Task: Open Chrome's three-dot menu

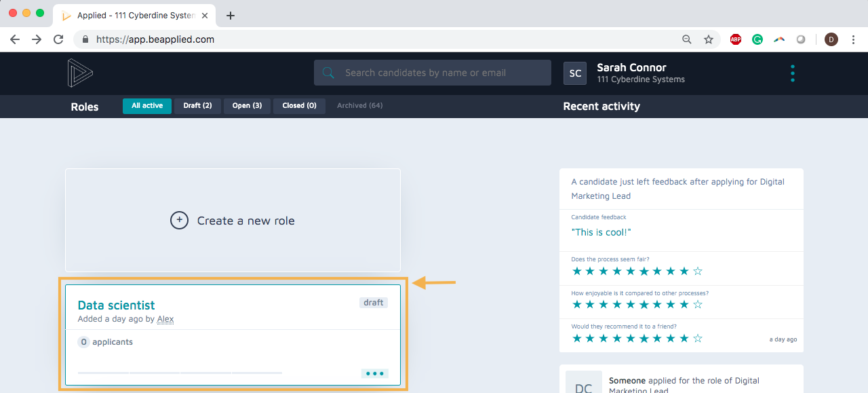Action: coord(853,39)
